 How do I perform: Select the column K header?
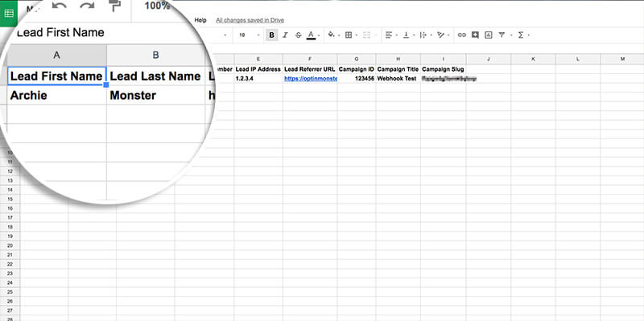533,59
